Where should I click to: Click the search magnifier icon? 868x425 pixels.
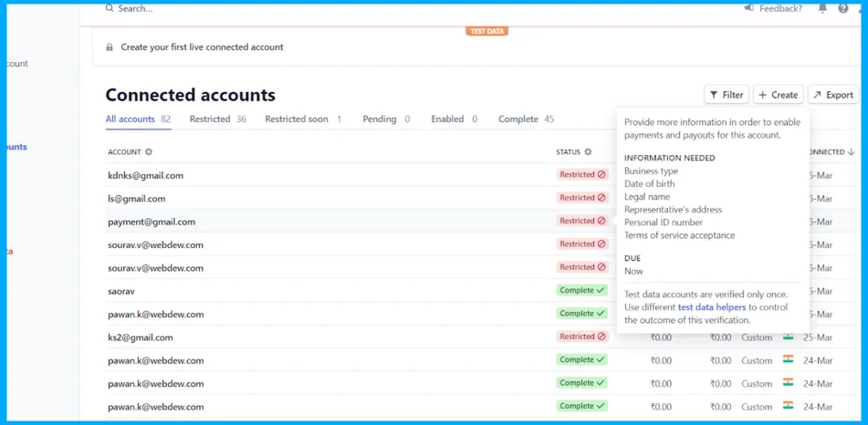(110, 8)
